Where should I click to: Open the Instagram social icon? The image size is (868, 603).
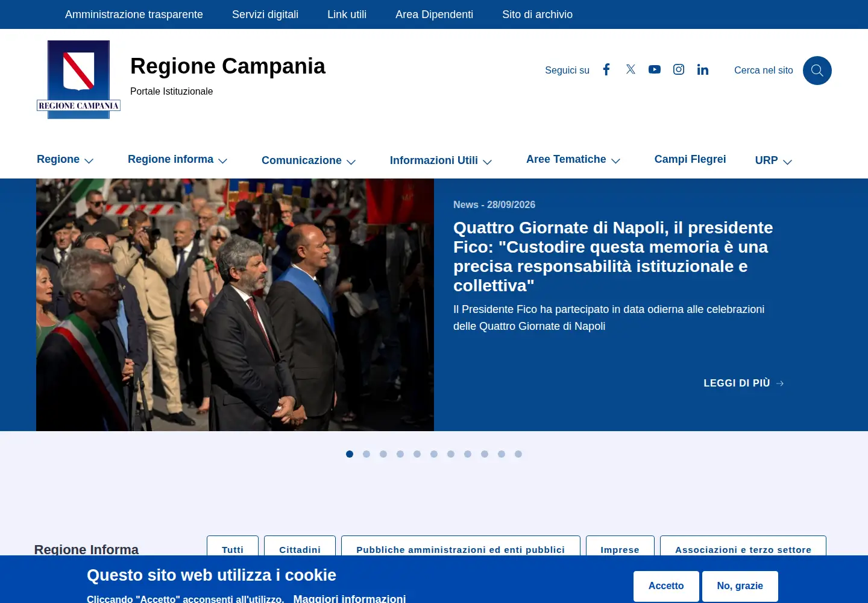pos(679,70)
